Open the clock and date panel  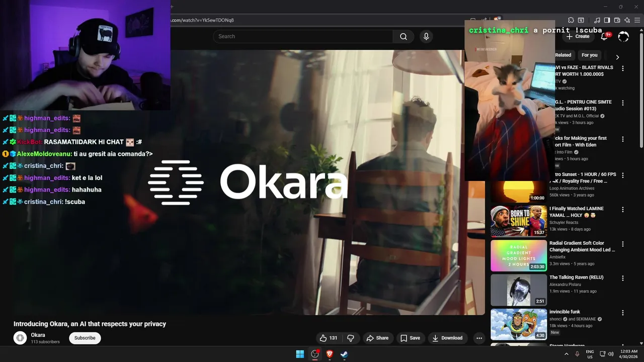coord(628,354)
